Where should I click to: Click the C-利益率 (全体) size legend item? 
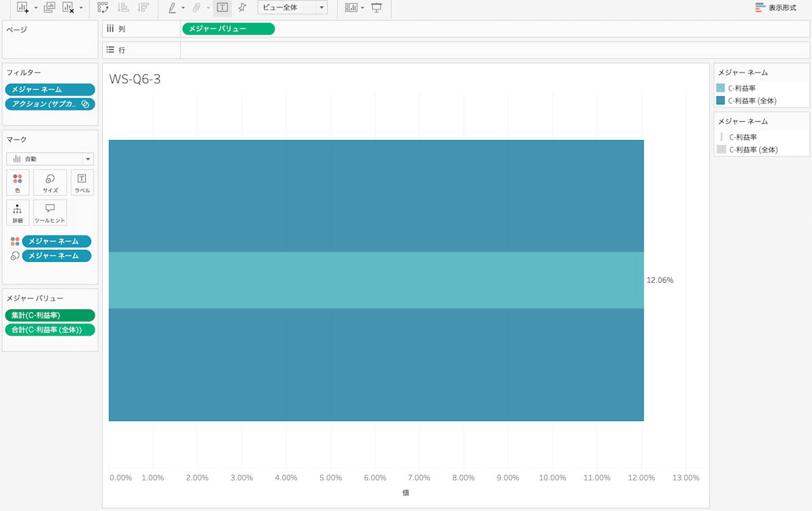747,150
